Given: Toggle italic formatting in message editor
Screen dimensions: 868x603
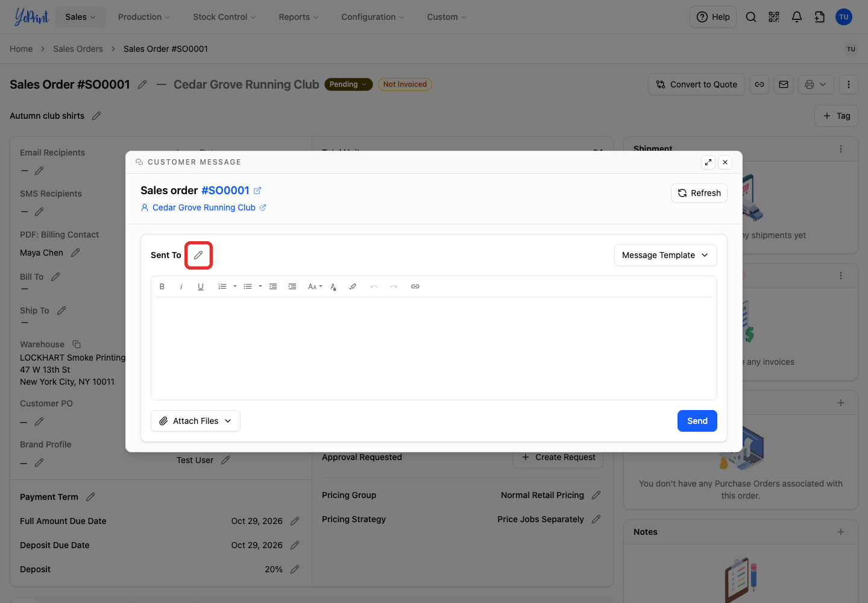Looking at the screenshot, I should [181, 286].
